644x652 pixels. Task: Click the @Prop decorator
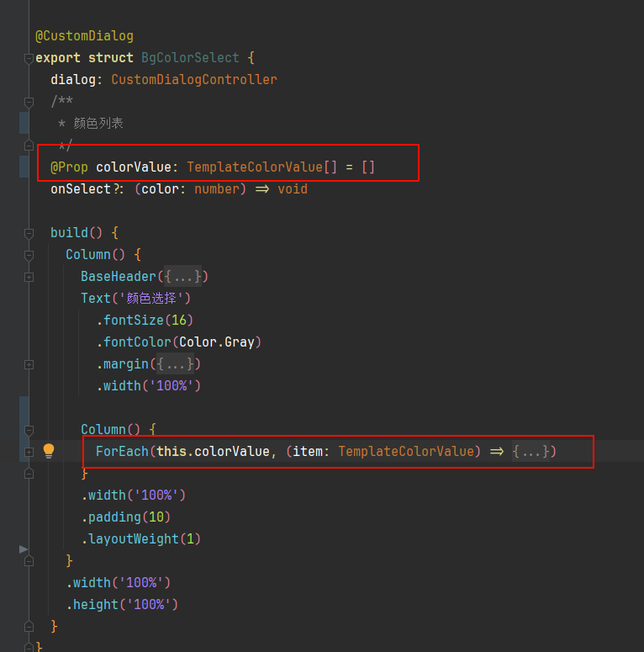coord(69,167)
